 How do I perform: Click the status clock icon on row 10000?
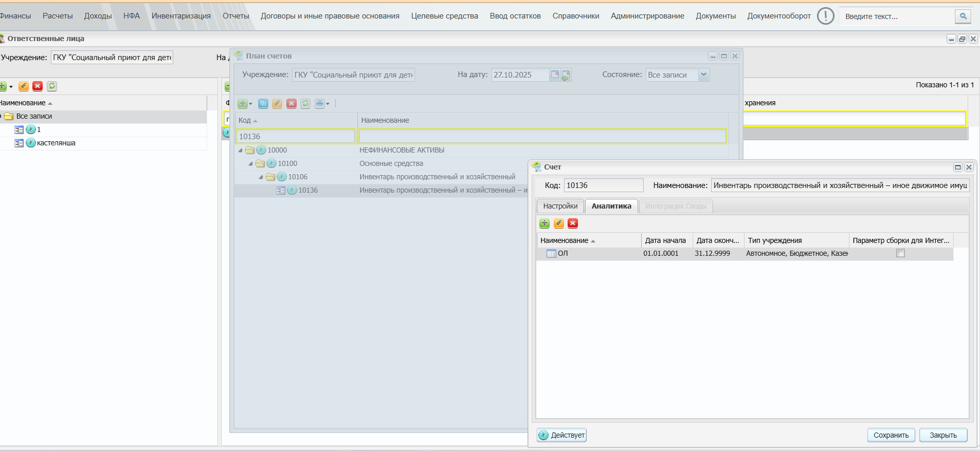pyautogui.click(x=261, y=150)
